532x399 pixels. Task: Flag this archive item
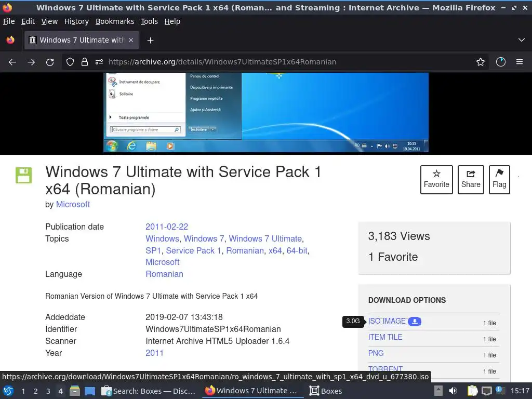(499, 179)
